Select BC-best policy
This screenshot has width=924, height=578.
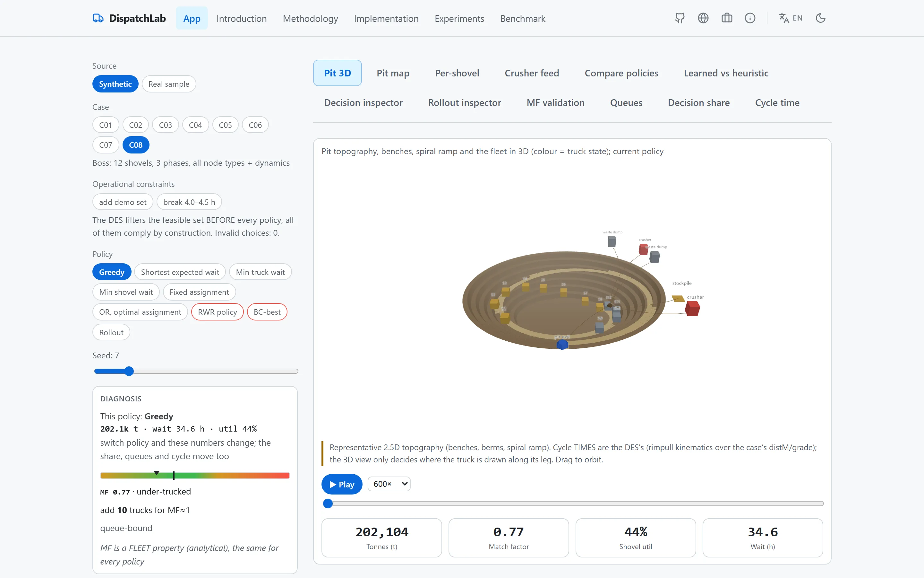point(267,312)
